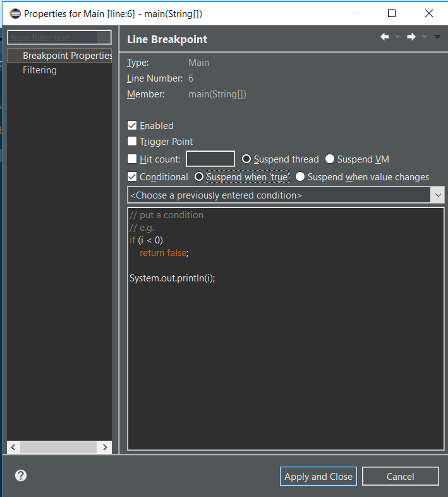Open the forward history dropdown arrow
Screen dimensions: 448x497
tap(424, 37)
